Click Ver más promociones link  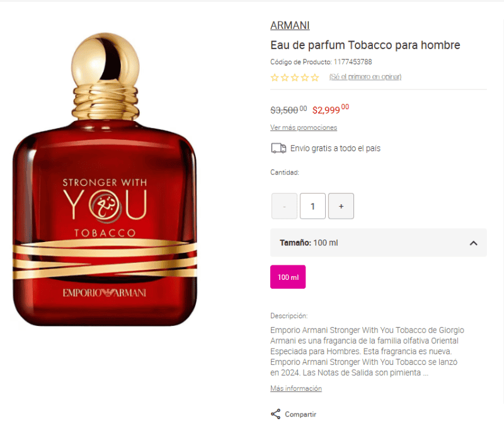(304, 127)
